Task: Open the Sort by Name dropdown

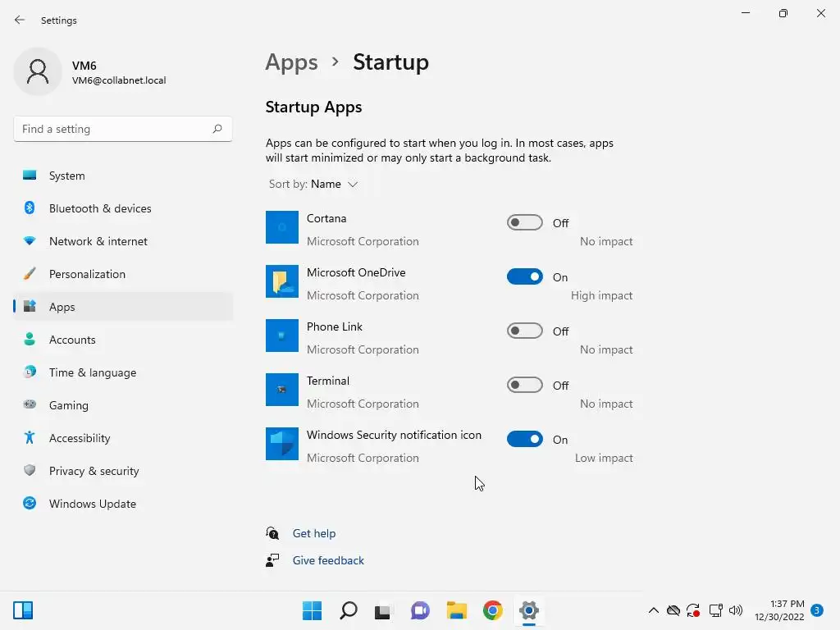Action: coord(313,184)
